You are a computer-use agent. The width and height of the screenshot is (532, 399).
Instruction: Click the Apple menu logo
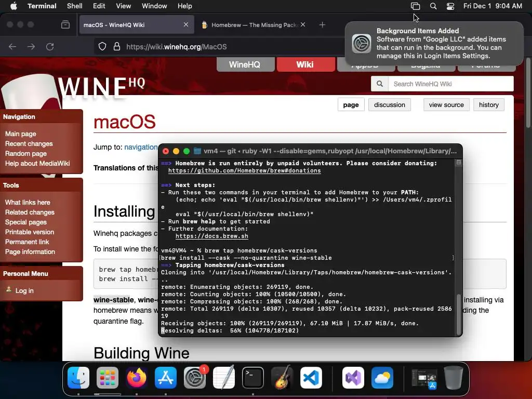tap(14, 6)
